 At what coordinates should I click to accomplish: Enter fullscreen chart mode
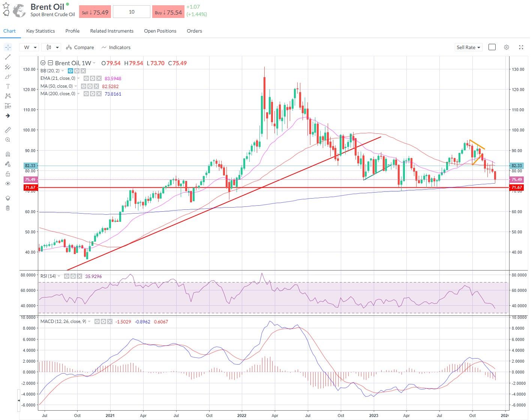[x=521, y=47]
